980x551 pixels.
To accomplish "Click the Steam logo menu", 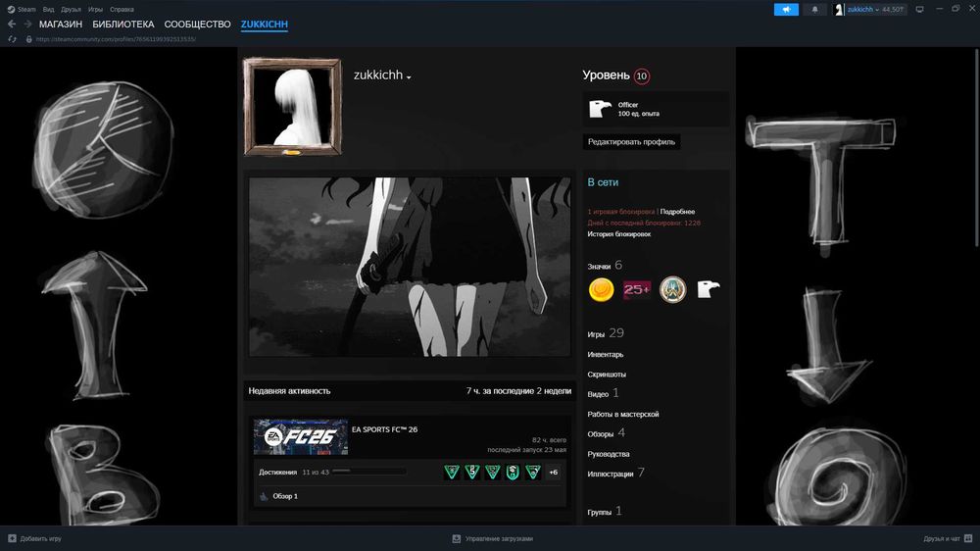I will [x=22, y=10].
